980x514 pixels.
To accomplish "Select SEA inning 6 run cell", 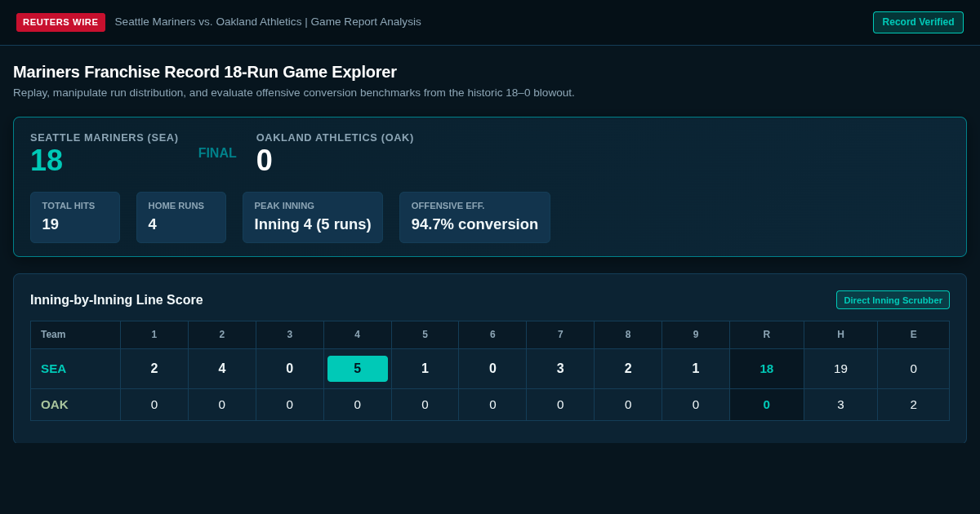I will [492, 369].
